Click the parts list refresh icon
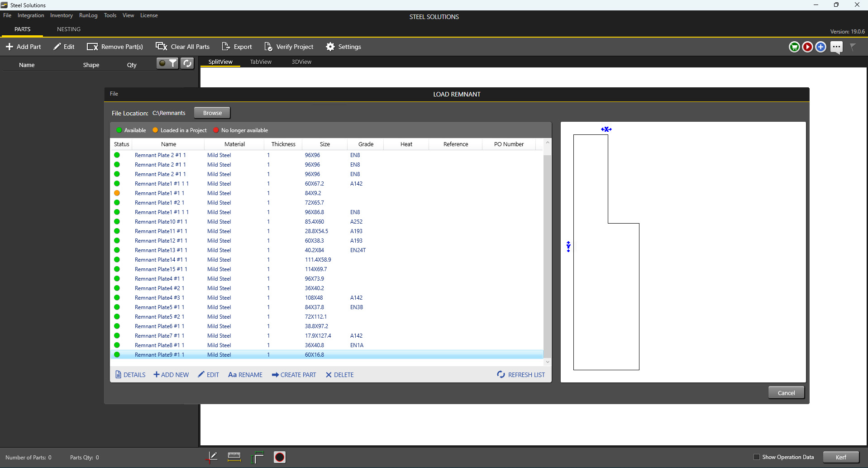This screenshot has width=868, height=468. coord(187,63)
